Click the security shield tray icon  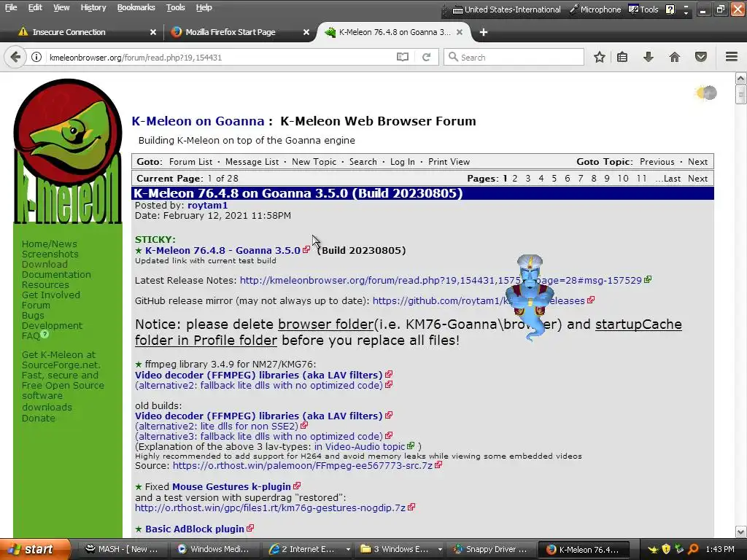666,549
